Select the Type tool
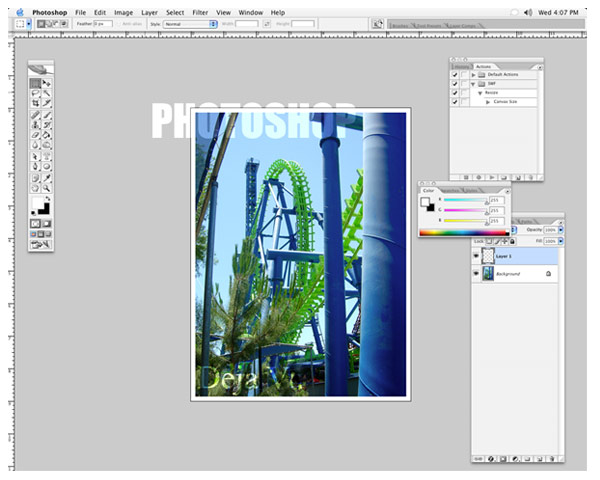Screen dimensions: 600x480 47,157
